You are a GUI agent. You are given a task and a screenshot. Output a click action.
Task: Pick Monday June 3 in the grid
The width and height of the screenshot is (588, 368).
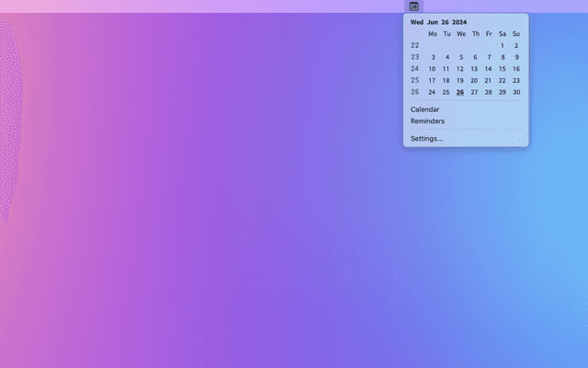(x=433, y=57)
